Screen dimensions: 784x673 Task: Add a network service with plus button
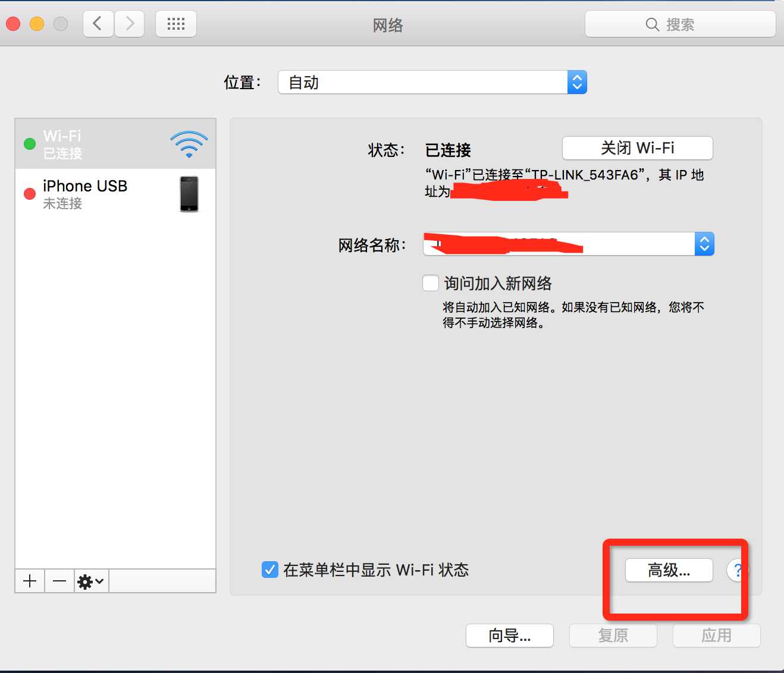point(30,581)
